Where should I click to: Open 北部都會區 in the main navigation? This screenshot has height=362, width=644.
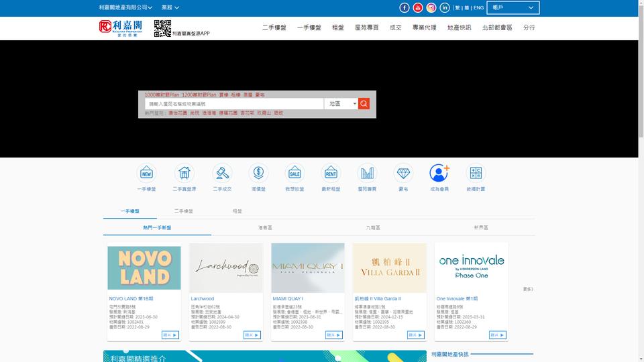[497, 27]
